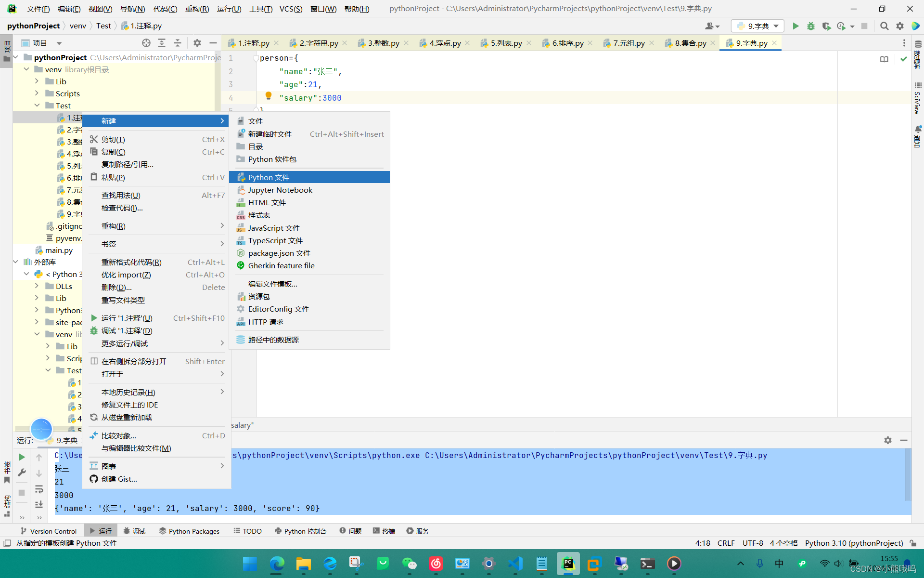Click the UTF-8 encoding in status bar
This screenshot has height=578, width=924.
coord(752,543)
